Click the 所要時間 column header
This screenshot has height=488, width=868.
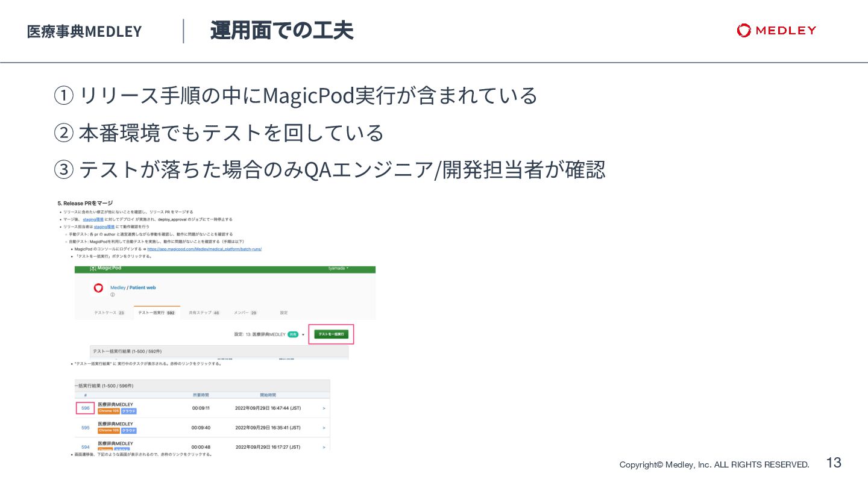click(201, 395)
